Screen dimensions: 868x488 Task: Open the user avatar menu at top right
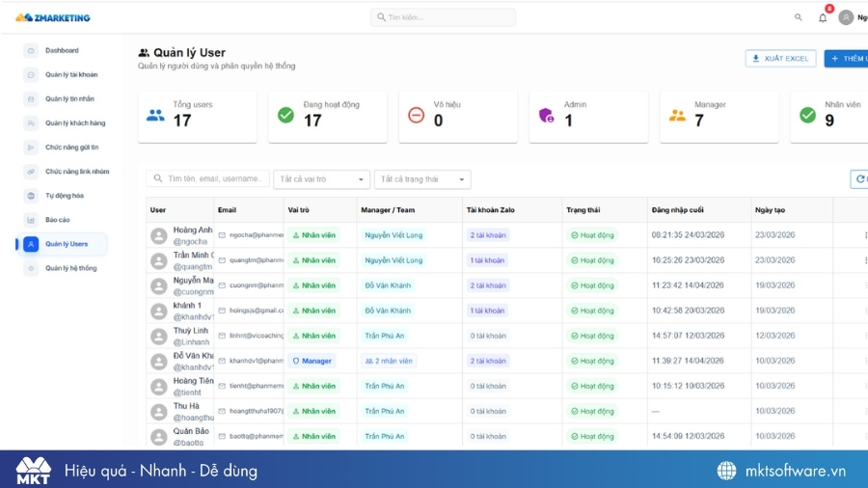pos(846,17)
